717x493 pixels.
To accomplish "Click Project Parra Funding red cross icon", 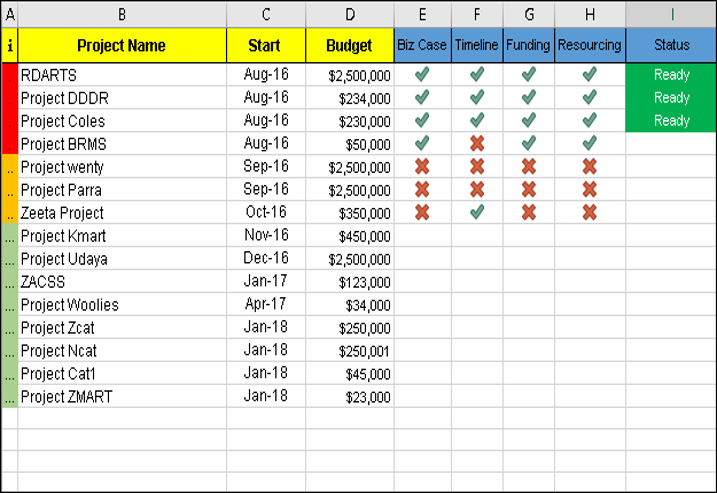I will 529,189.
